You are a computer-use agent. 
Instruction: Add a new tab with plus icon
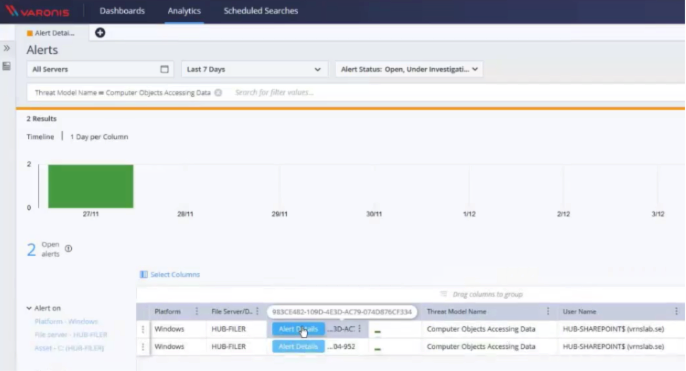[100, 33]
